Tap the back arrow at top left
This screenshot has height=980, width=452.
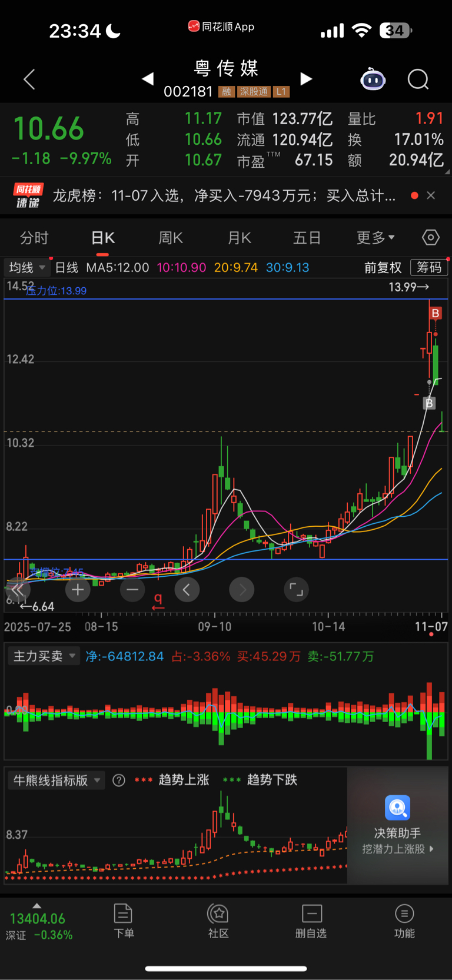[29, 79]
